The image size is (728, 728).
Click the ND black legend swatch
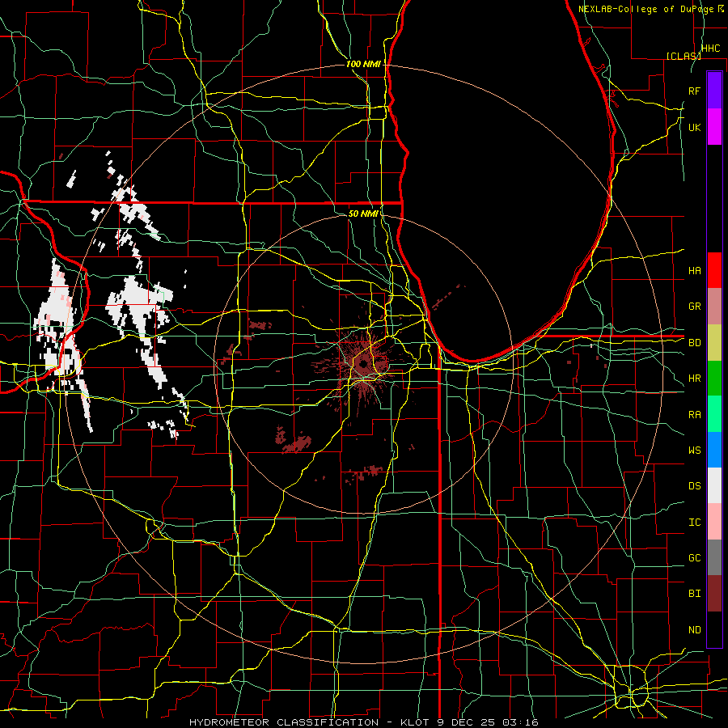[714, 629]
